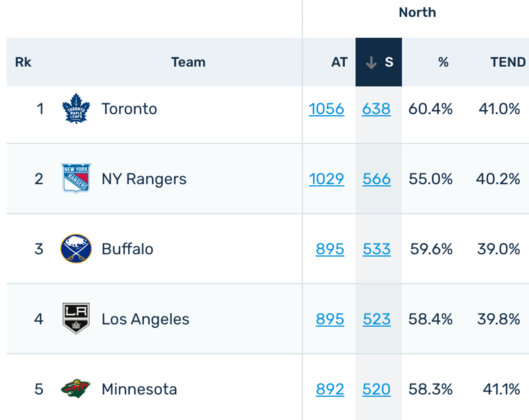Open Los Angeles' 523 shots link
This screenshot has width=529, height=420.
pos(376,319)
